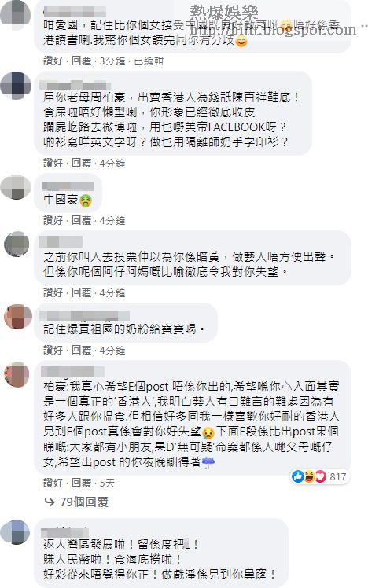Click the heart Love reaction icon

[x=320, y=476]
